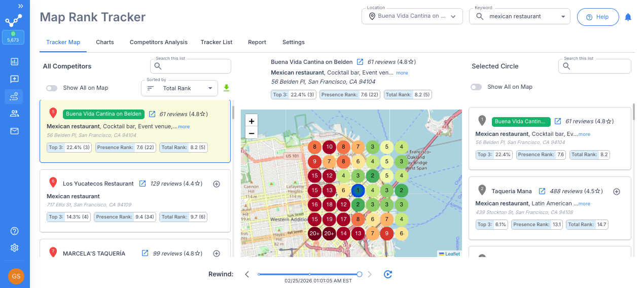Toggle Show All on Map under Selected Circle
Viewport: 644px width, 288px height.
476,87
